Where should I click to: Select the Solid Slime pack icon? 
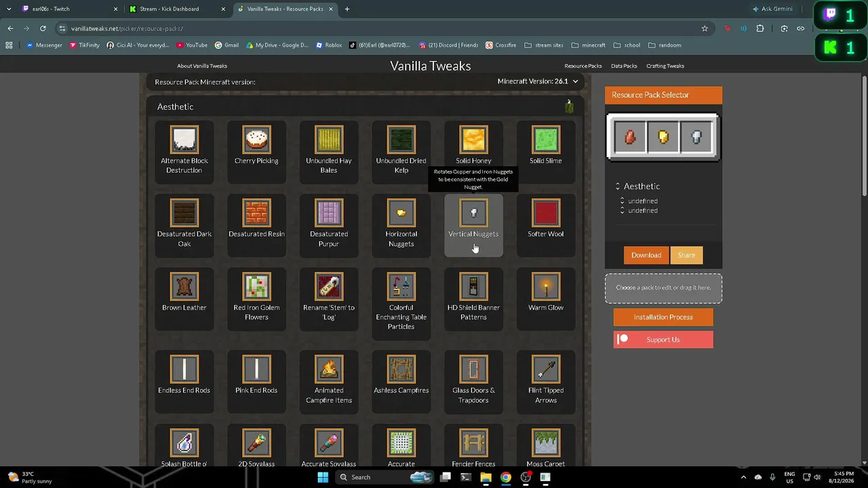click(x=546, y=140)
